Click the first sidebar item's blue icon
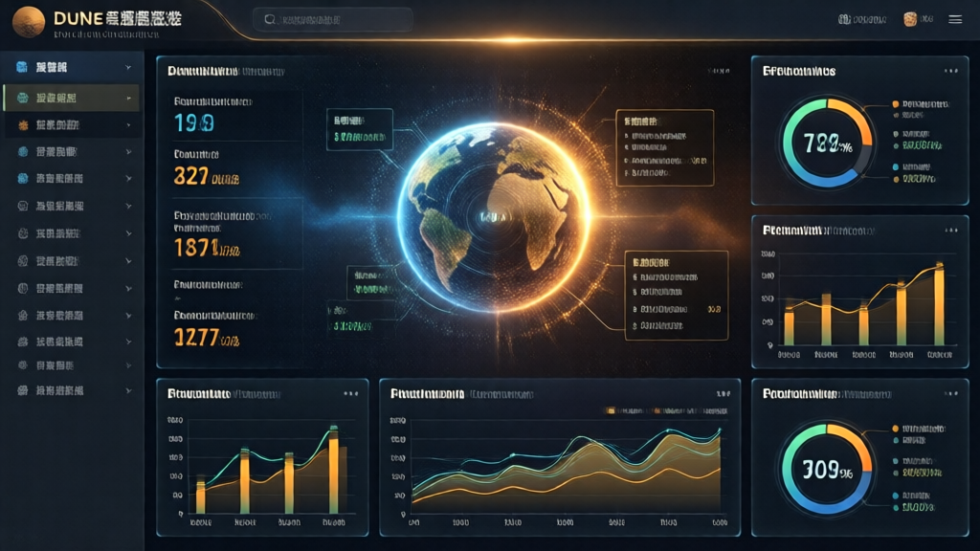The width and height of the screenshot is (980, 551). click(x=22, y=68)
